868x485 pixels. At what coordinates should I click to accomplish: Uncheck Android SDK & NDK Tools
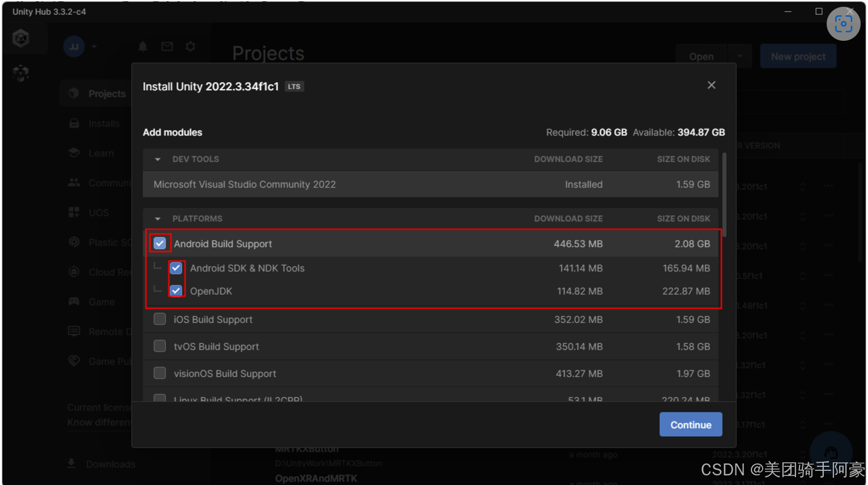[x=176, y=268]
